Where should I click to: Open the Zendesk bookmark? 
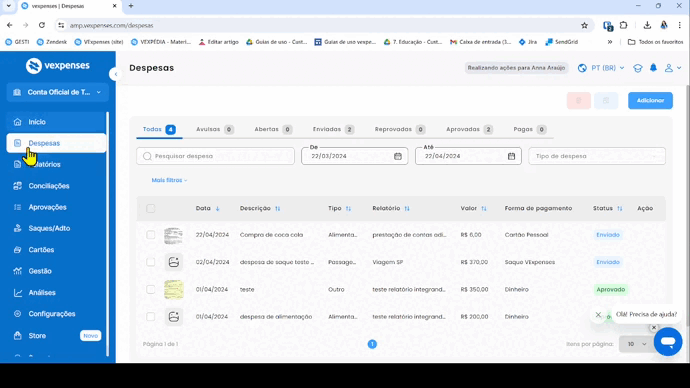tap(52, 42)
